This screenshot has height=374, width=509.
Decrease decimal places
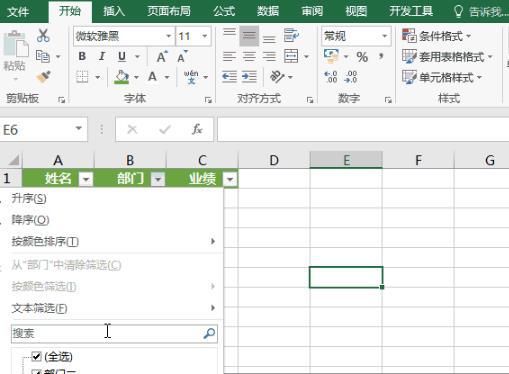pyautogui.click(x=351, y=77)
